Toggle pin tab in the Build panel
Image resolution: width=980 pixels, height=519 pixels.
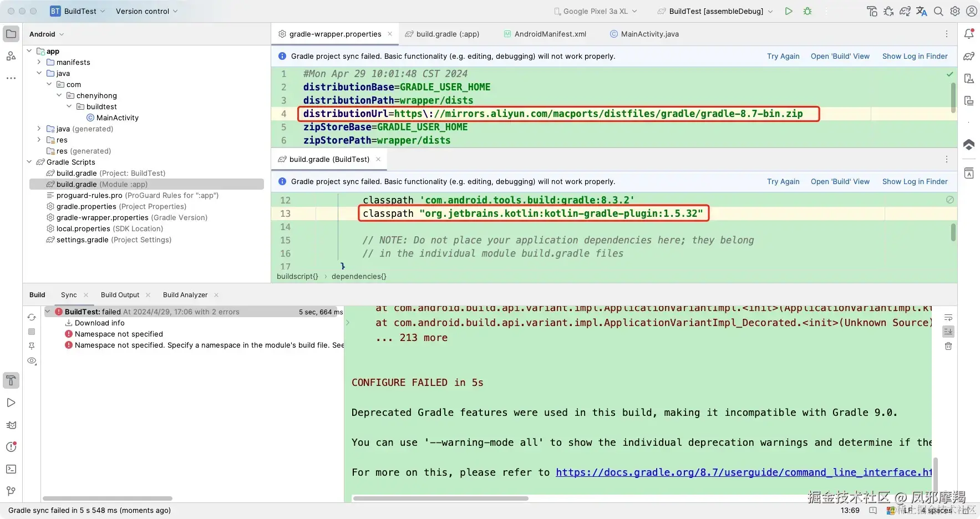point(32,346)
